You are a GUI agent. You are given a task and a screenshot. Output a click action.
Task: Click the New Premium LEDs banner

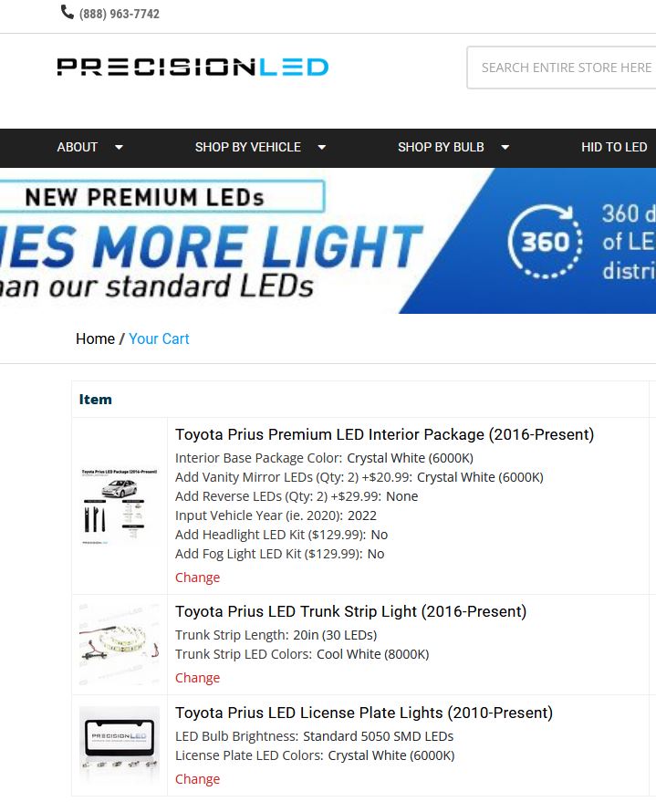[328, 241]
